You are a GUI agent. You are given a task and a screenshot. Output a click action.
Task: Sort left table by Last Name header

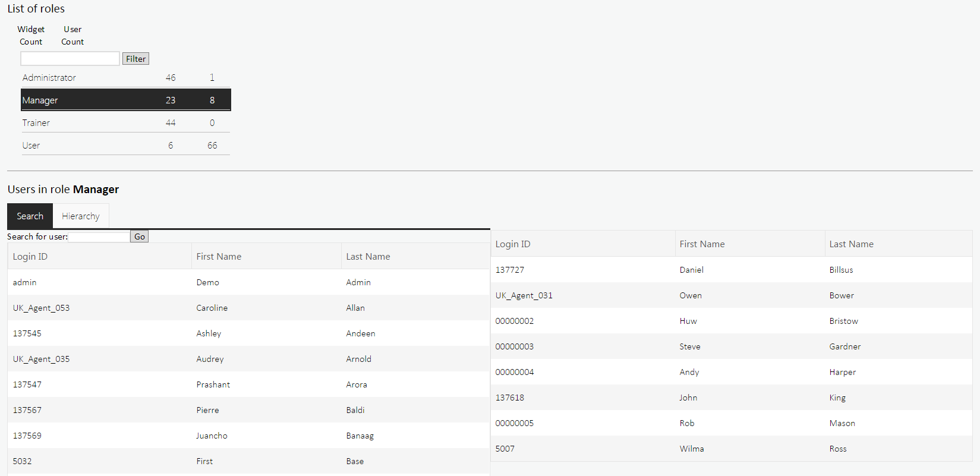pyautogui.click(x=368, y=257)
